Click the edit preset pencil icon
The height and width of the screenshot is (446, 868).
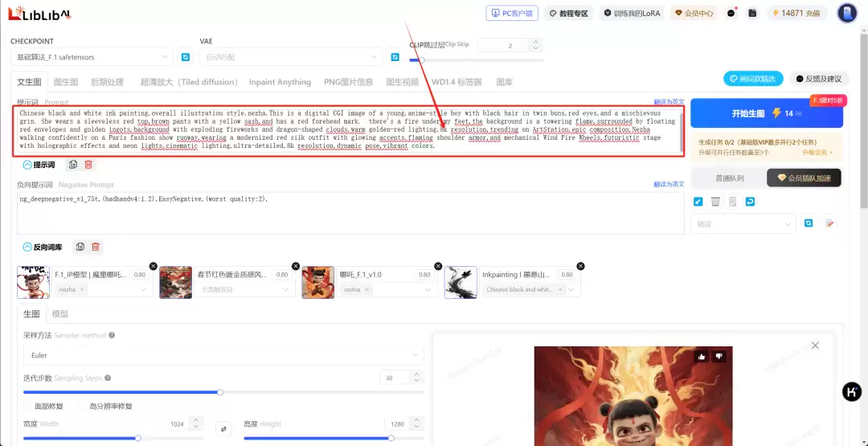[829, 223]
